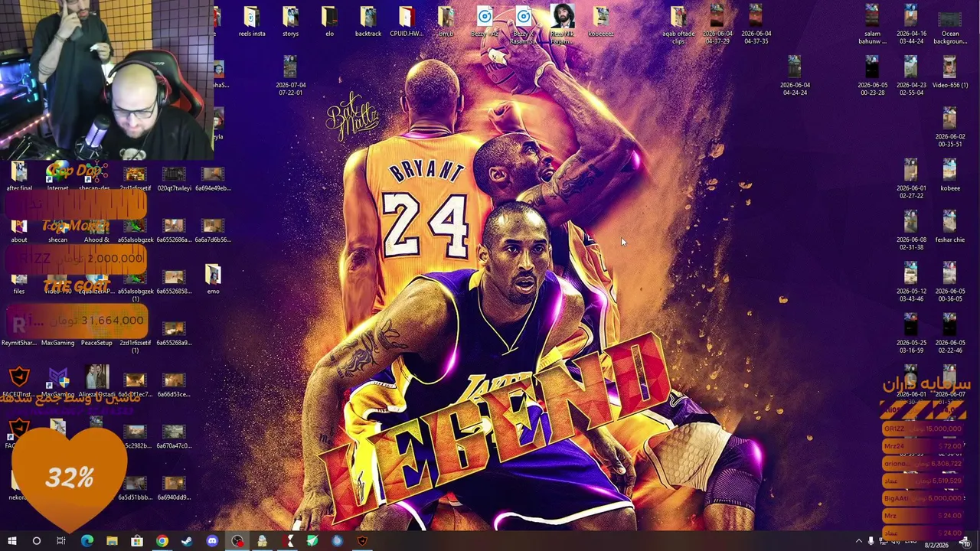This screenshot has width=980, height=551.
Task: Switch to OBS Studio on the taskbar
Action: [237, 541]
